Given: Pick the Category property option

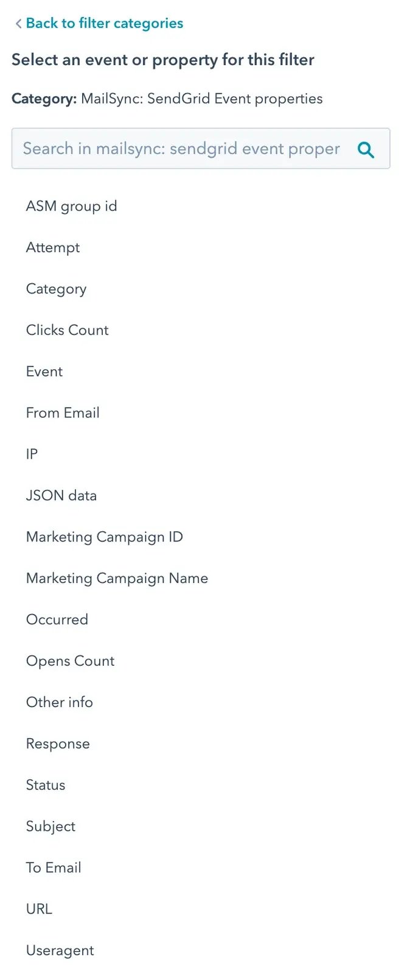Looking at the screenshot, I should (x=56, y=289).
